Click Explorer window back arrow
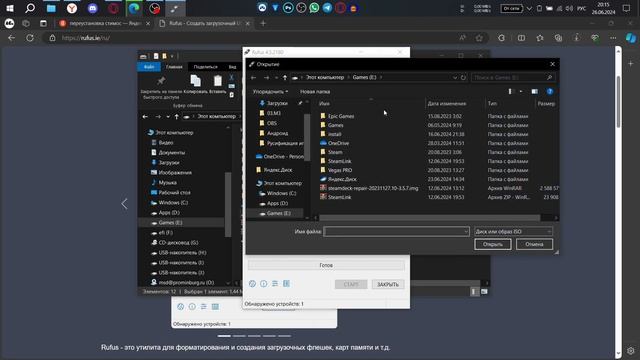This screenshot has width=640, height=360. pos(145,117)
